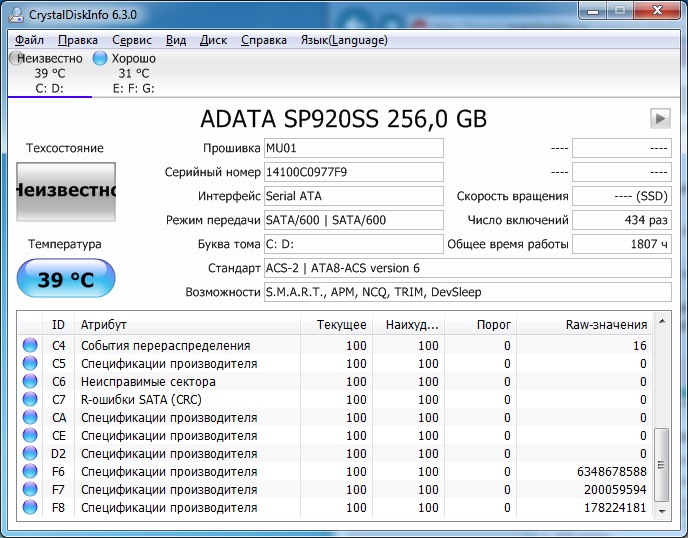The width and height of the screenshot is (688, 538).
Task: Click the raw value 6348678588
Action: 612,472
